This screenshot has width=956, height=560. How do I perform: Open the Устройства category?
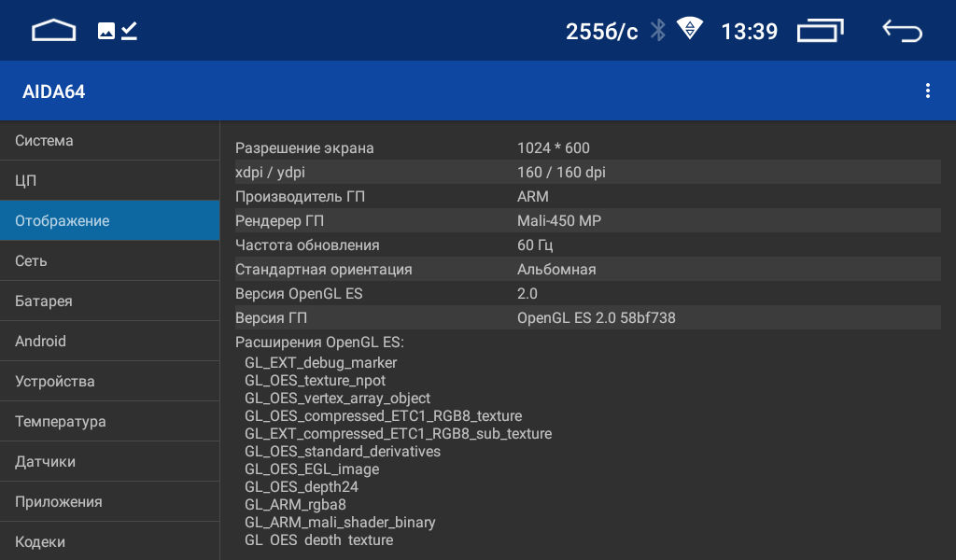[110, 382]
